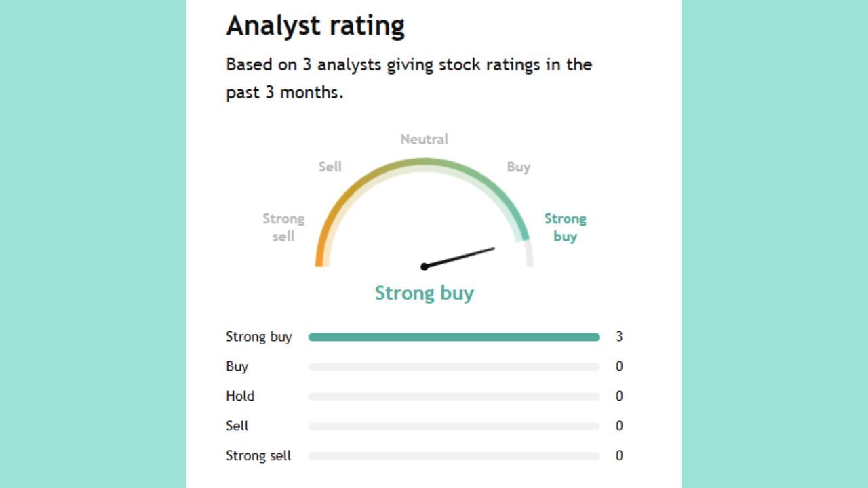Viewport: 868px width, 488px height.
Task: Click the large "Strong buy" result below the gauge
Action: (x=425, y=293)
